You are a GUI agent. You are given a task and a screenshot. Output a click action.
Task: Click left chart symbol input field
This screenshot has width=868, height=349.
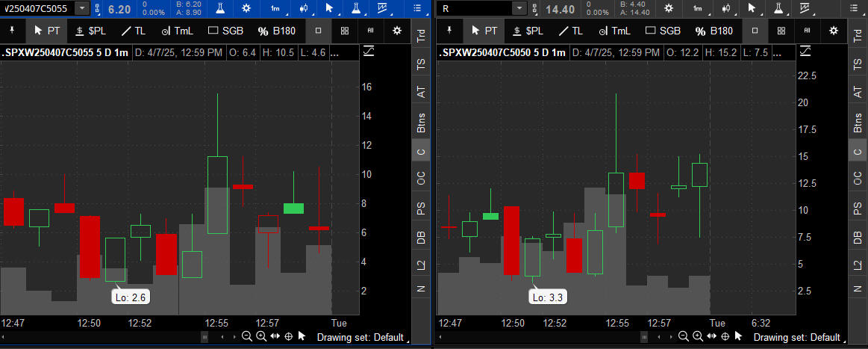coord(37,8)
